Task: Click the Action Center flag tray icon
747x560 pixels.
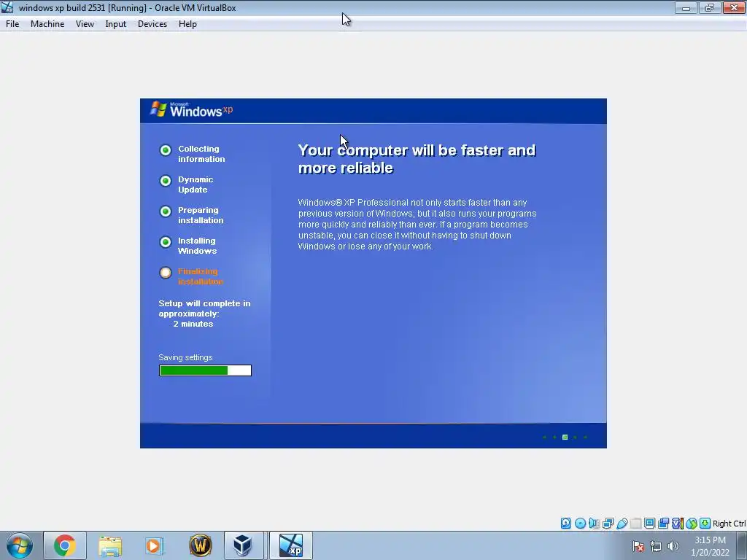Action: pyautogui.click(x=638, y=546)
